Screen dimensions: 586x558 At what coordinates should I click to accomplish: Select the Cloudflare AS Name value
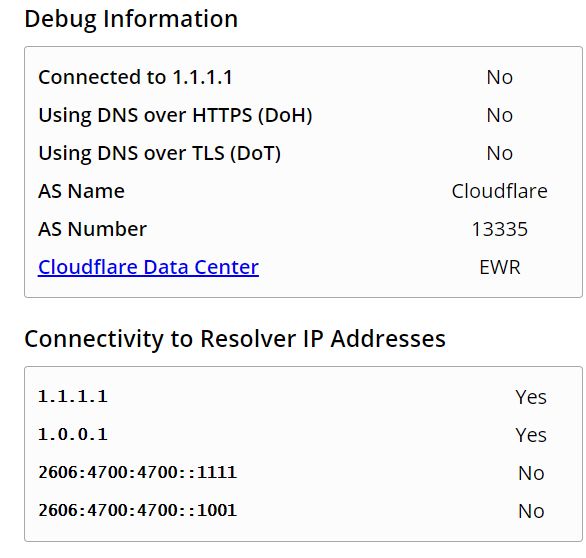point(500,191)
